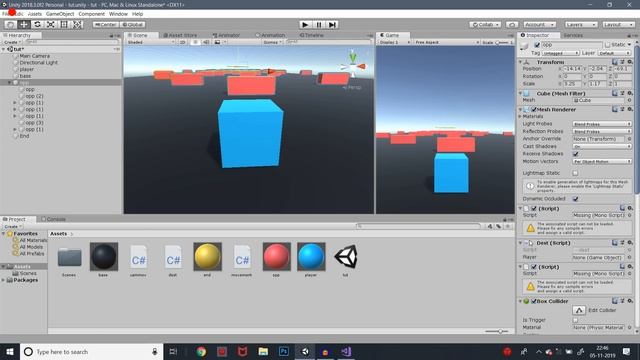Toggle the Dynamic Occluded checkbox
The image size is (640, 360).
(575, 199)
